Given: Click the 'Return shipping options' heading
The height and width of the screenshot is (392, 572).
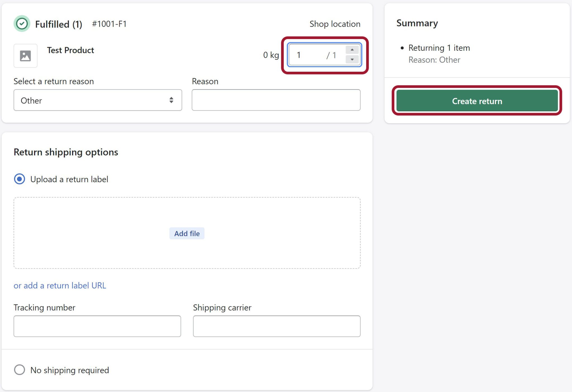Looking at the screenshot, I should [x=66, y=152].
